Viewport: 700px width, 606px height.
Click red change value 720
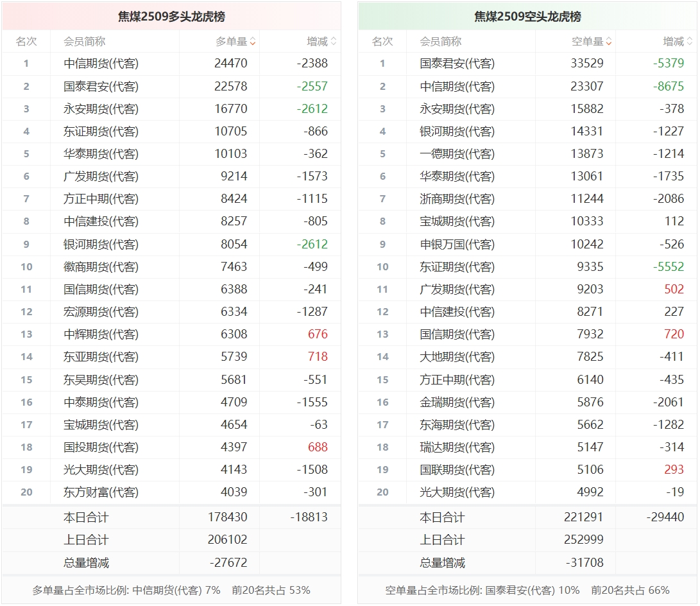point(674,334)
